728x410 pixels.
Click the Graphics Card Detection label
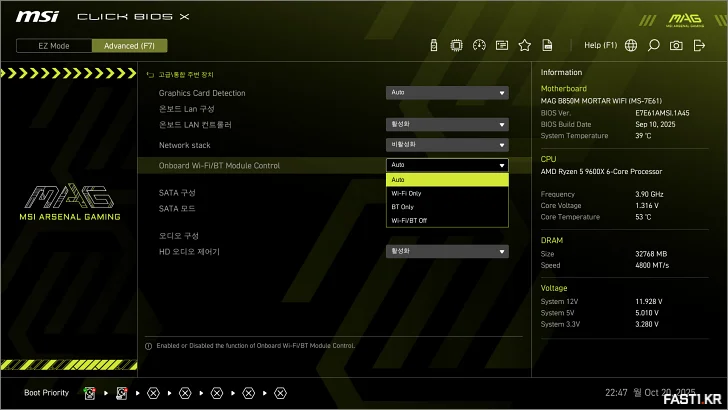(x=202, y=93)
